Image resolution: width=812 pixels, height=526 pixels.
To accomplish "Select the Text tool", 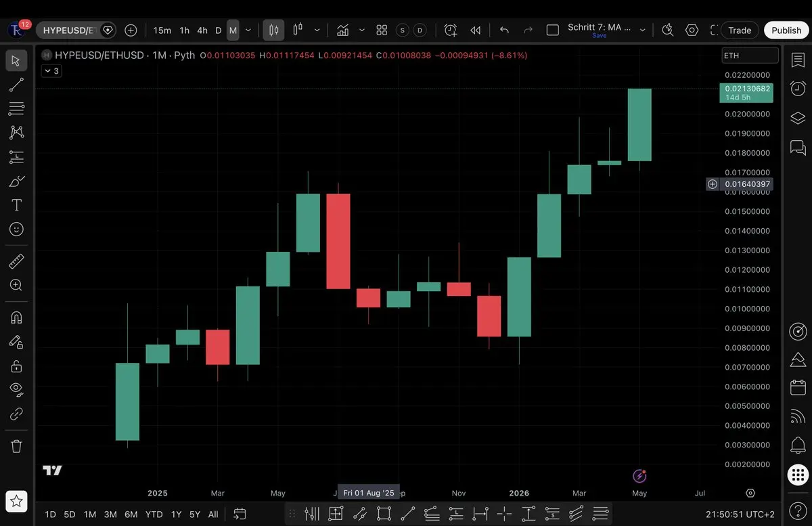I will point(16,204).
